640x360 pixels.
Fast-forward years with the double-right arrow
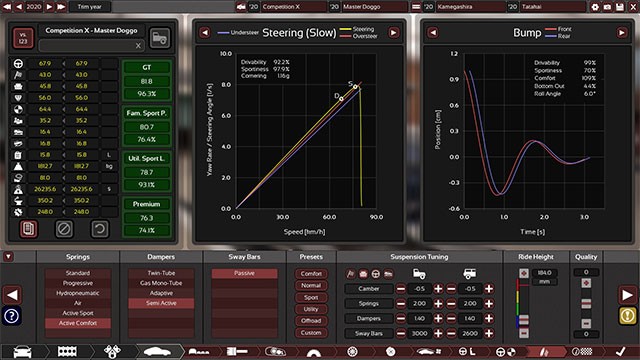tap(61, 7)
